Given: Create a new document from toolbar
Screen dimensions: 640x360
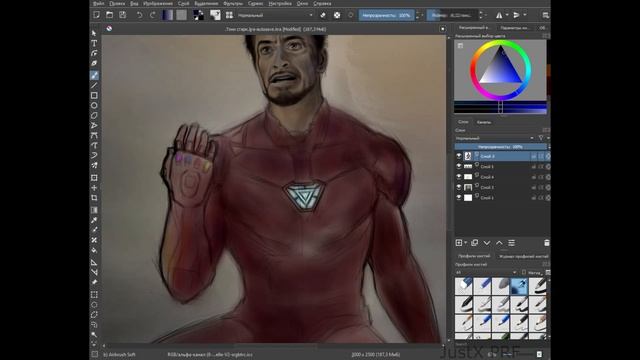Looking at the screenshot, I should (x=97, y=15).
